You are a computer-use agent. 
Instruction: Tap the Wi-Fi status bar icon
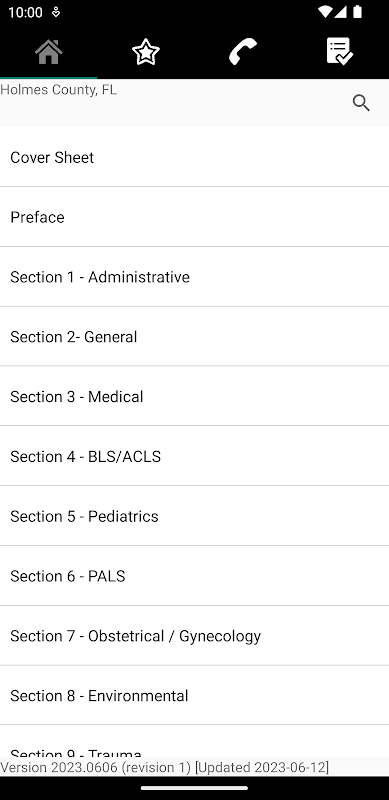pyautogui.click(x=324, y=12)
